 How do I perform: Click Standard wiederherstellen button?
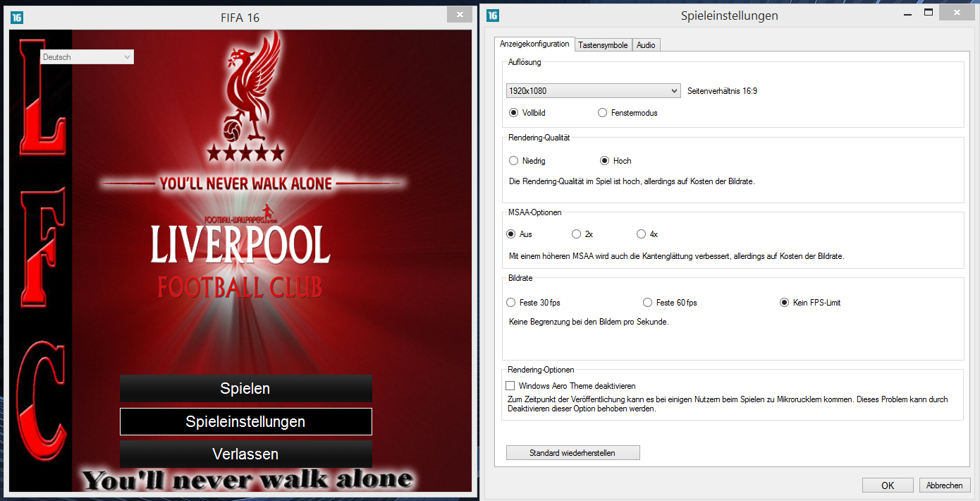click(x=572, y=453)
